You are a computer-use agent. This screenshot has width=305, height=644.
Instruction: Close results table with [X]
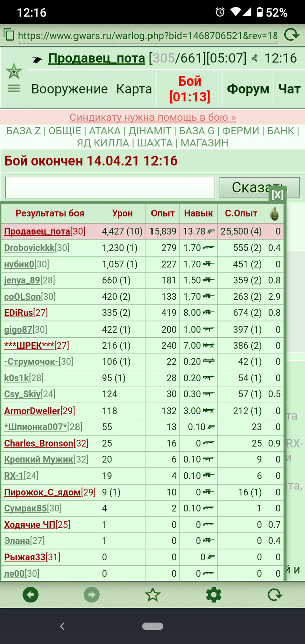point(277,194)
